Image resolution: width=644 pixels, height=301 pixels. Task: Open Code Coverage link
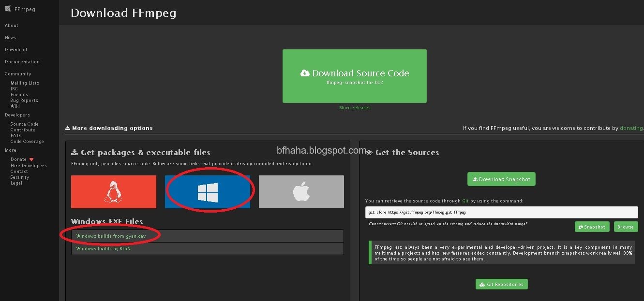27,142
